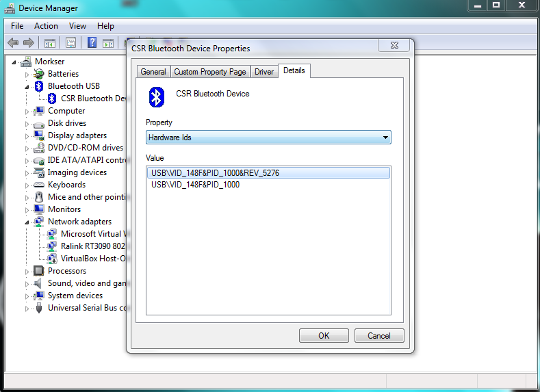Click the Mice and other pointing devices icon
This screenshot has width=540, height=392.
point(39,197)
